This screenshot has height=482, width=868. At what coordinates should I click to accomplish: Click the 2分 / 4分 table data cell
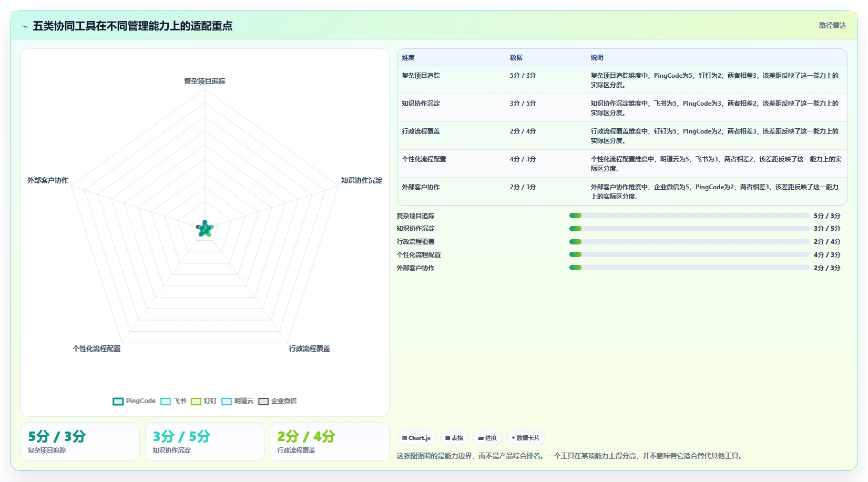(x=523, y=131)
